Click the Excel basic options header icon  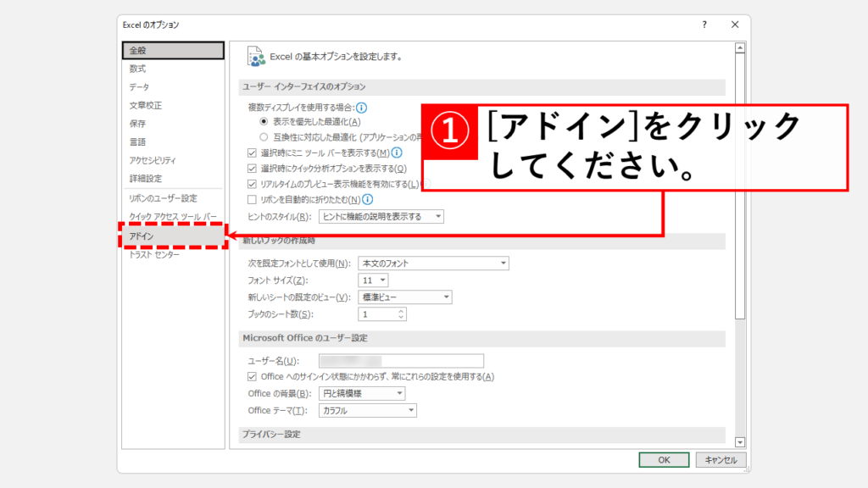(255, 57)
